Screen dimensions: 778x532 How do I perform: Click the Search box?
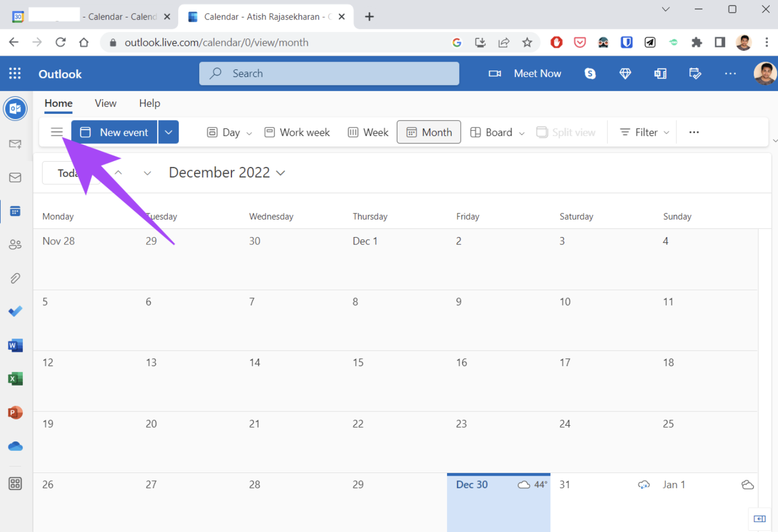click(329, 73)
